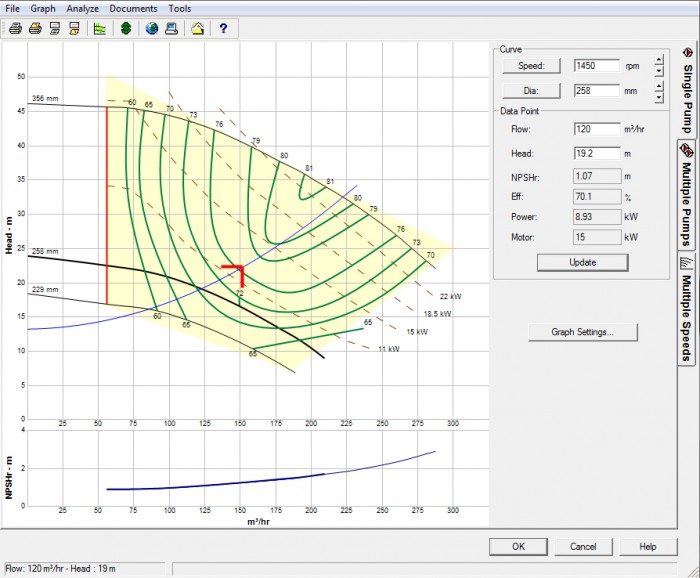700x578 pixels.
Task: Increase speed with the up arrow
Action: [x=659, y=59]
